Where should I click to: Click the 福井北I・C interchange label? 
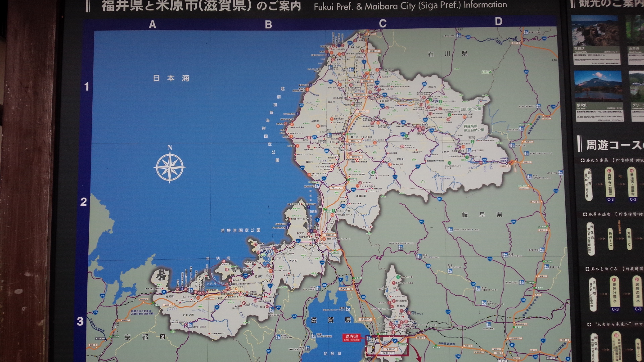pyautogui.click(x=361, y=95)
